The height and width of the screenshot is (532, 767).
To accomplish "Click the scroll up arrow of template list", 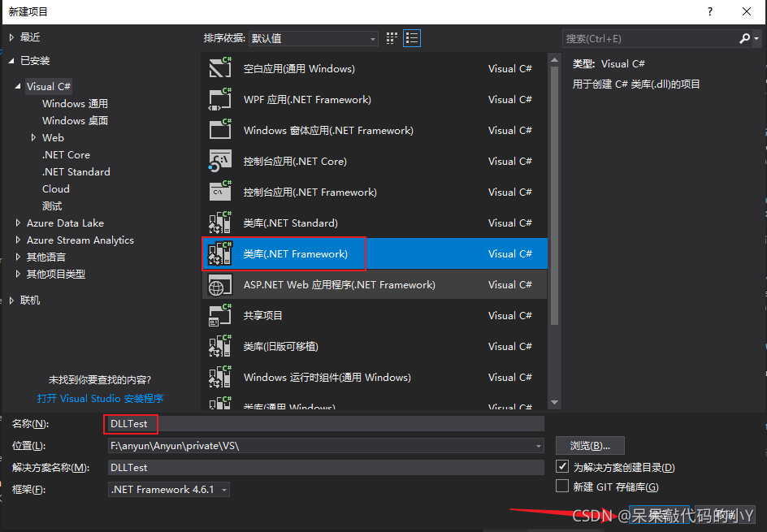I will pos(554,60).
